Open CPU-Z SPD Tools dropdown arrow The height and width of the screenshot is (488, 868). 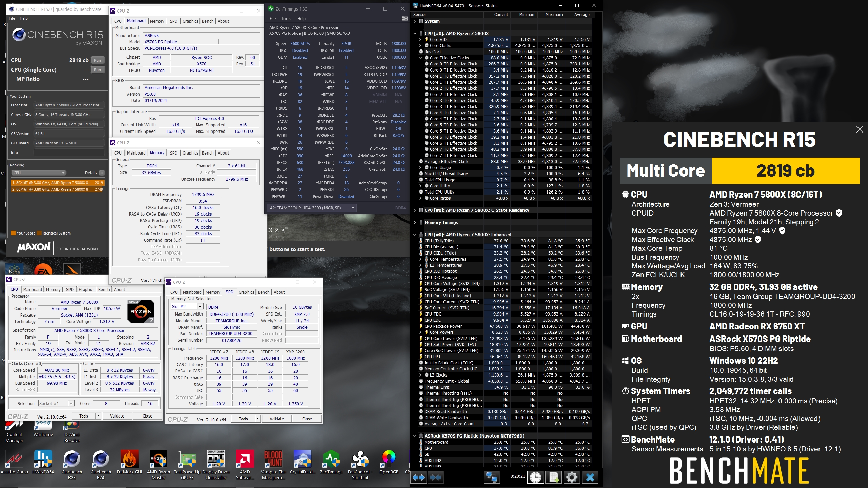pos(258,419)
